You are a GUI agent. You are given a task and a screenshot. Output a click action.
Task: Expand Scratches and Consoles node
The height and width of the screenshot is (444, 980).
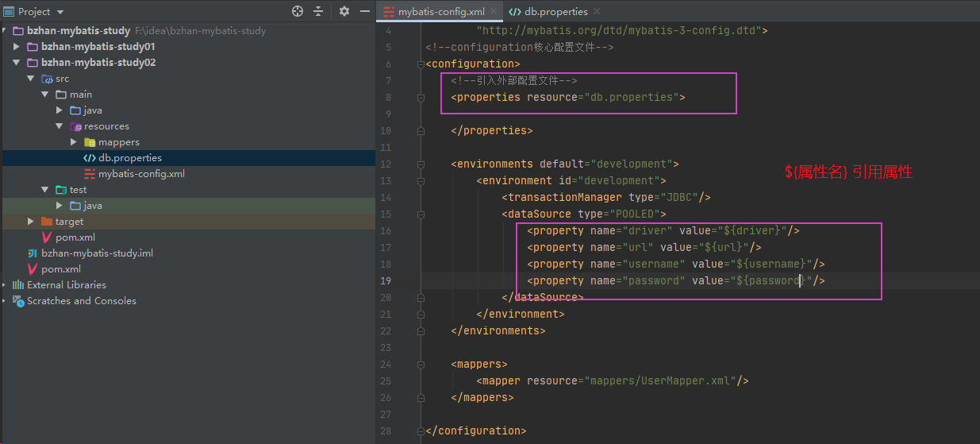click(x=5, y=301)
